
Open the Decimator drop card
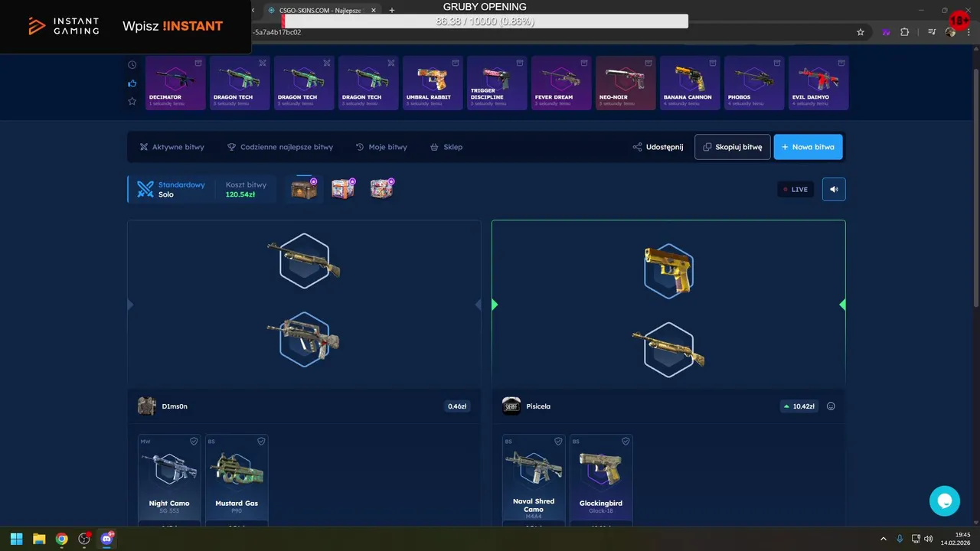coord(175,83)
